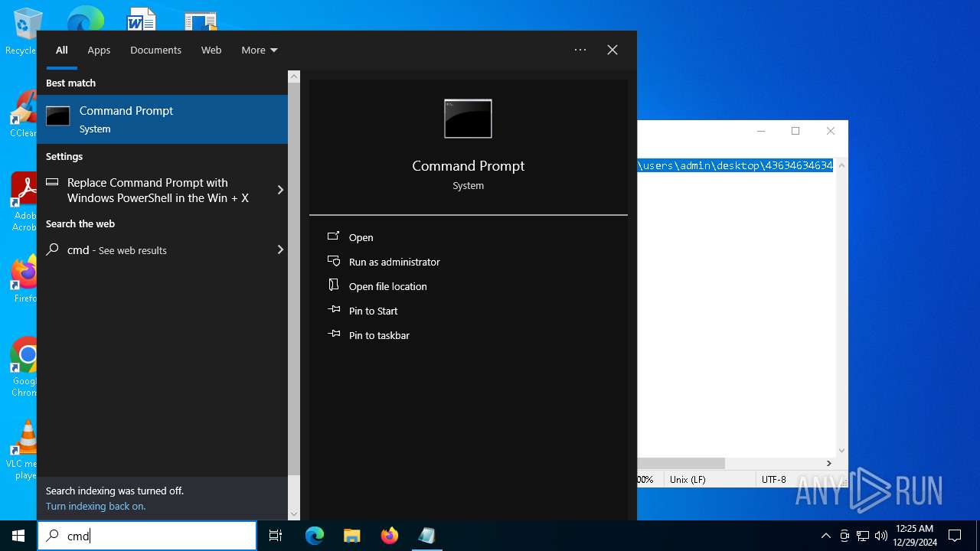Click Notepad's horizontal scrollbar right arrow
The width and height of the screenshot is (980, 551).
[828, 463]
